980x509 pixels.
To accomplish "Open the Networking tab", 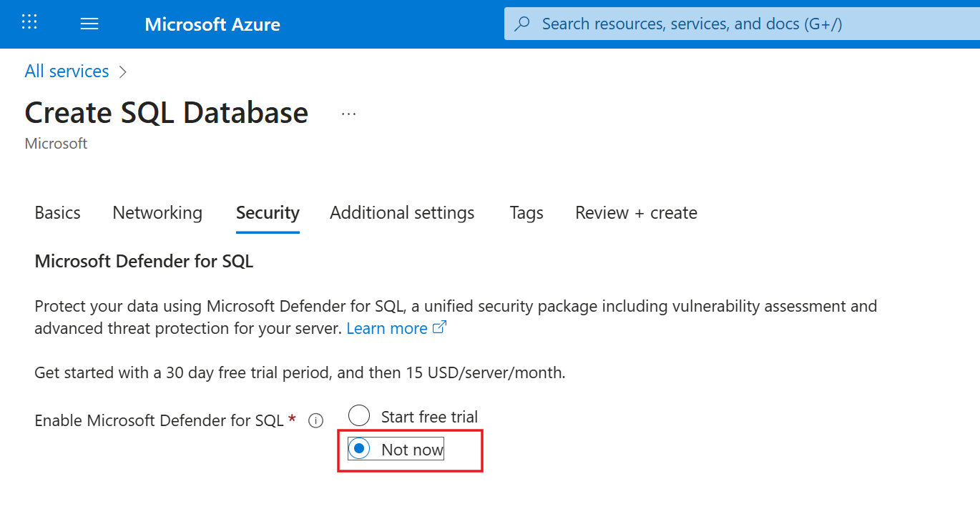I will click(157, 212).
